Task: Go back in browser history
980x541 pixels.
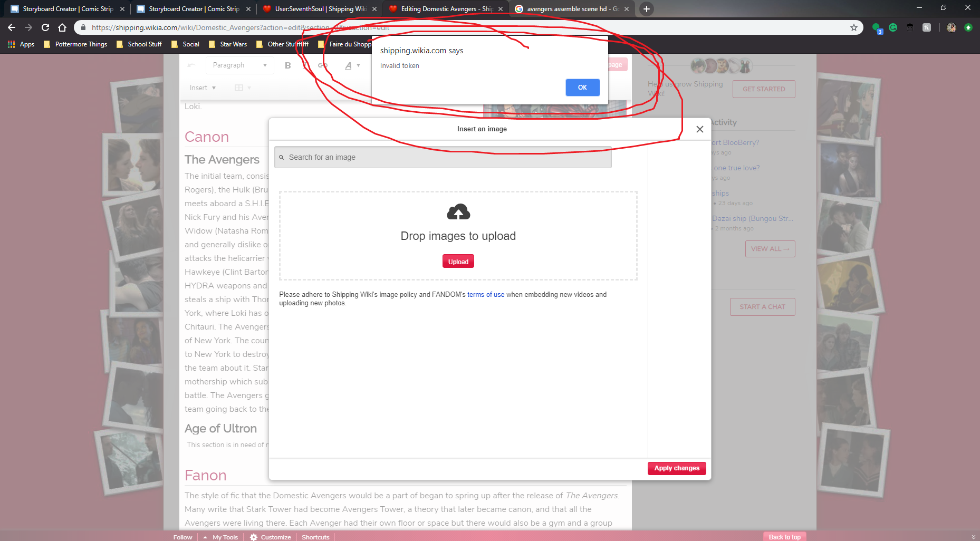Action: click(12, 27)
